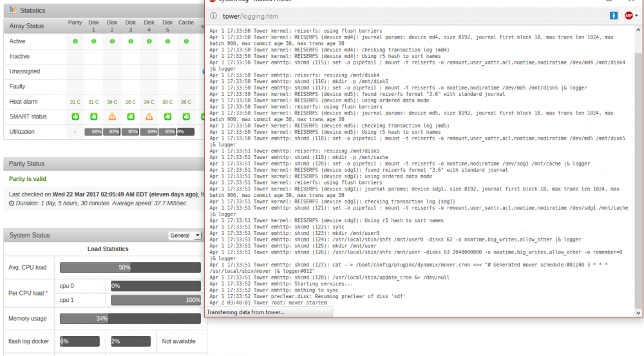Screen dimensions: 644x356
Task: Click the log usage 2% bar
Action: tap(131, 341)
